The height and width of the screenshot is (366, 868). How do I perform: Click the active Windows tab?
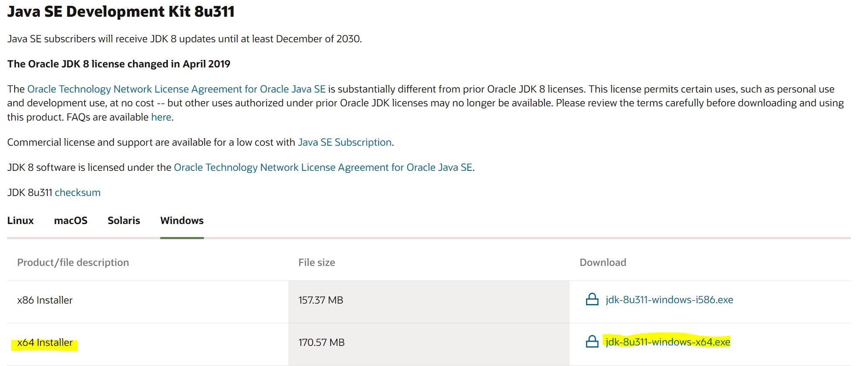click(182, 221)
